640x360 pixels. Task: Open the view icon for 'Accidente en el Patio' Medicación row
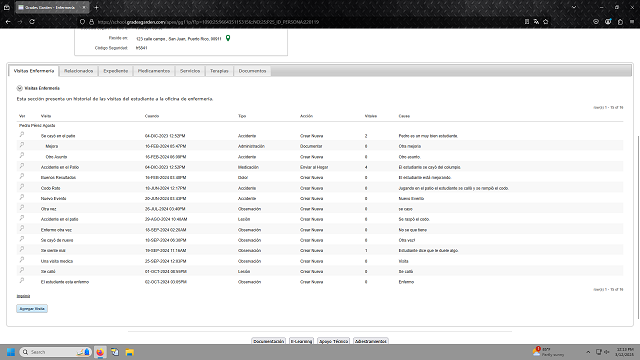22,166
